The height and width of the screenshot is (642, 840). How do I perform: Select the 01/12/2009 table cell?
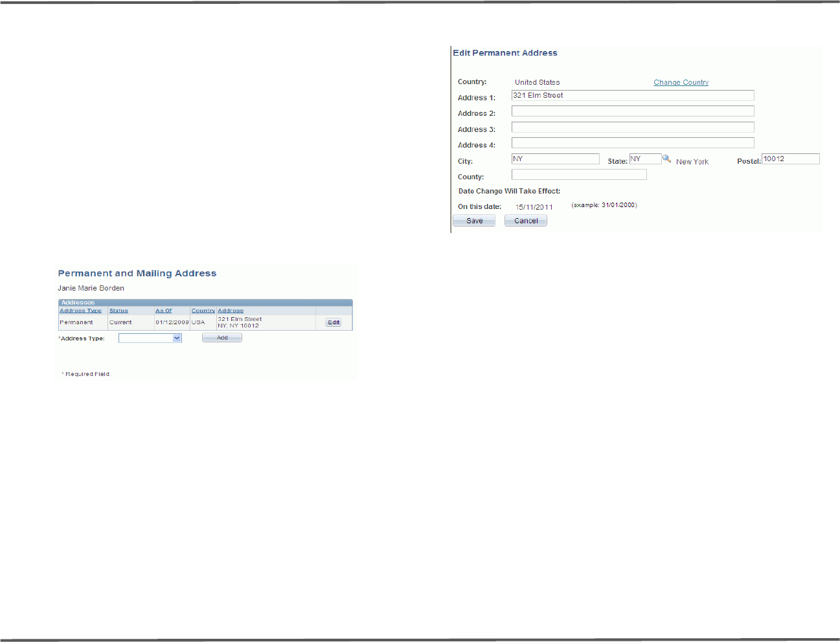172,322
